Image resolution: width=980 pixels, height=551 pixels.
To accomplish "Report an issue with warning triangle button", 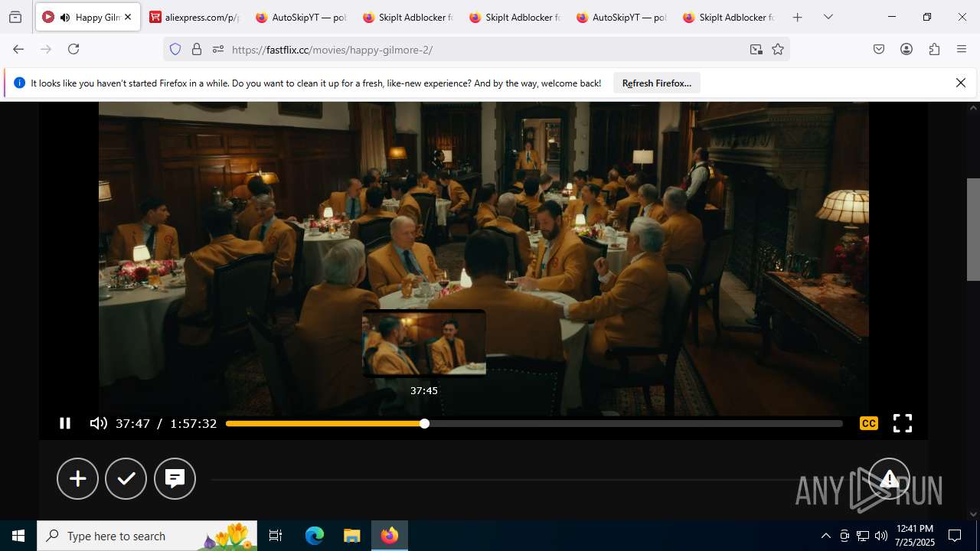I will [x=889, y=479].
